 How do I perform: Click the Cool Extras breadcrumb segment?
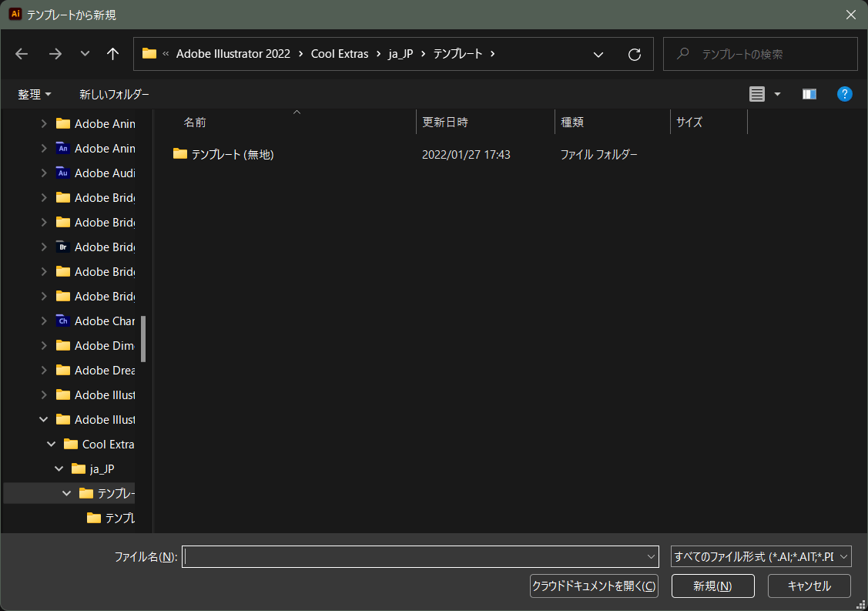(x=340, y=54)
